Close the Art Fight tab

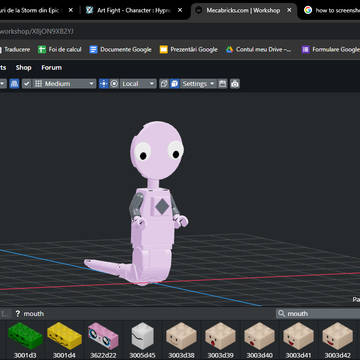(180, 10)
